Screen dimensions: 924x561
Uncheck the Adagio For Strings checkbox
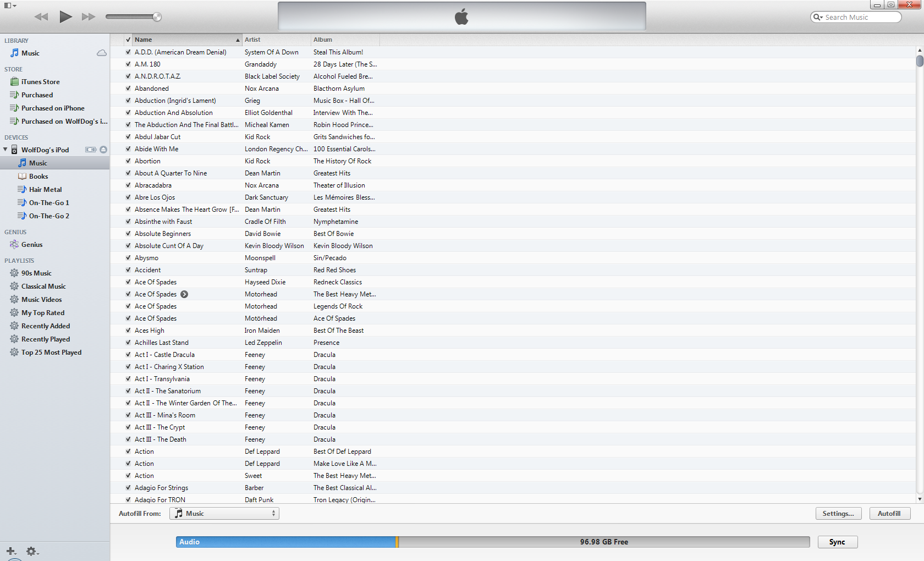coord(128,488)
